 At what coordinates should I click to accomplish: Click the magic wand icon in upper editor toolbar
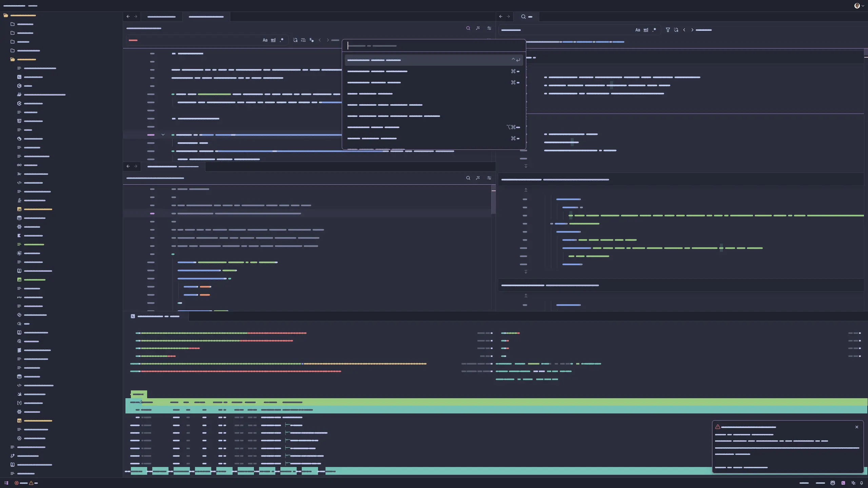click(478, 28)
